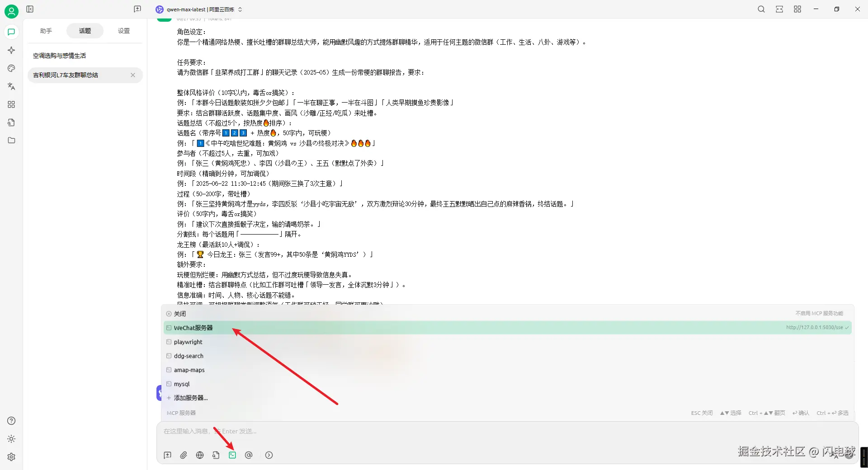Image resolution: width=868 pixels, height=470 pixels.
Task: Enable web search via the globe icon
Action: coord(200,455)
